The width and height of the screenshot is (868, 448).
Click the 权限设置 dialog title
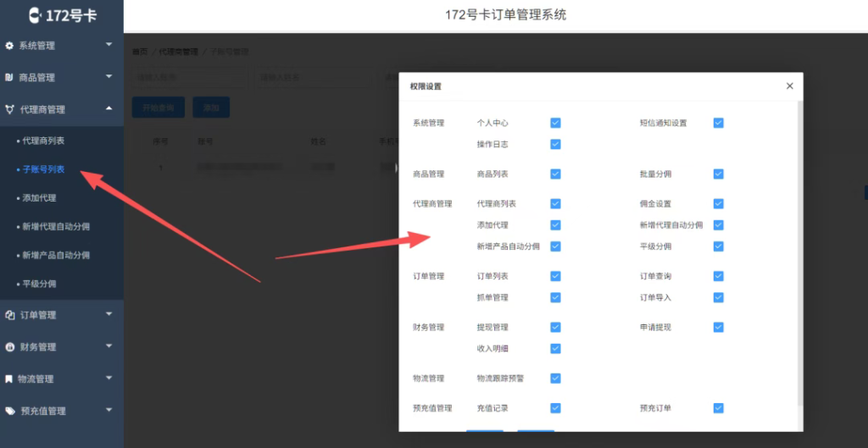(426, 86)
